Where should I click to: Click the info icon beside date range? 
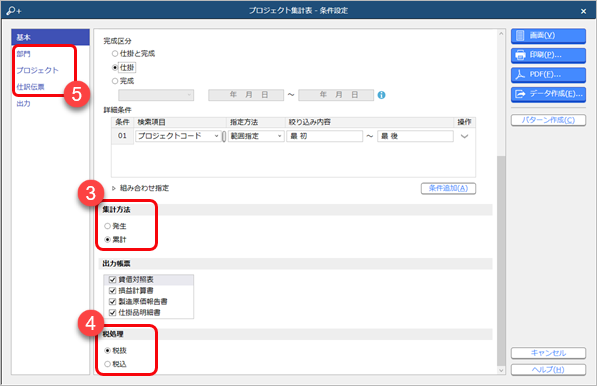coord(381,95)
